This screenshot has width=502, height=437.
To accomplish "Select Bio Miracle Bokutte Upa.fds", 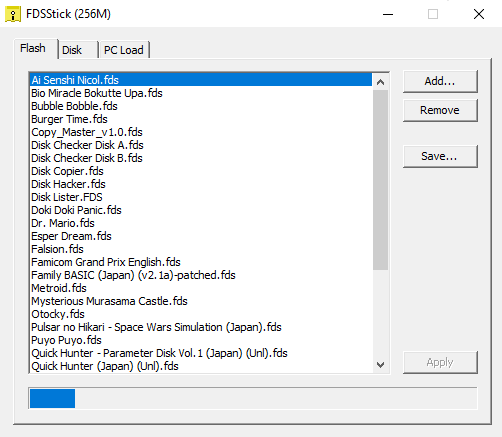I will click(x=201, y=93).
